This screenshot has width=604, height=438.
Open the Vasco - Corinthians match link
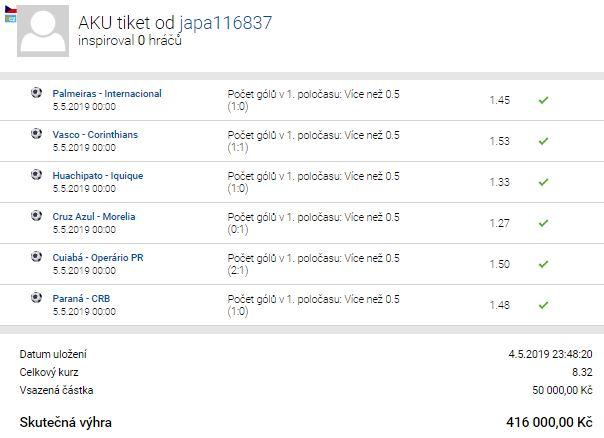(95, 134)
